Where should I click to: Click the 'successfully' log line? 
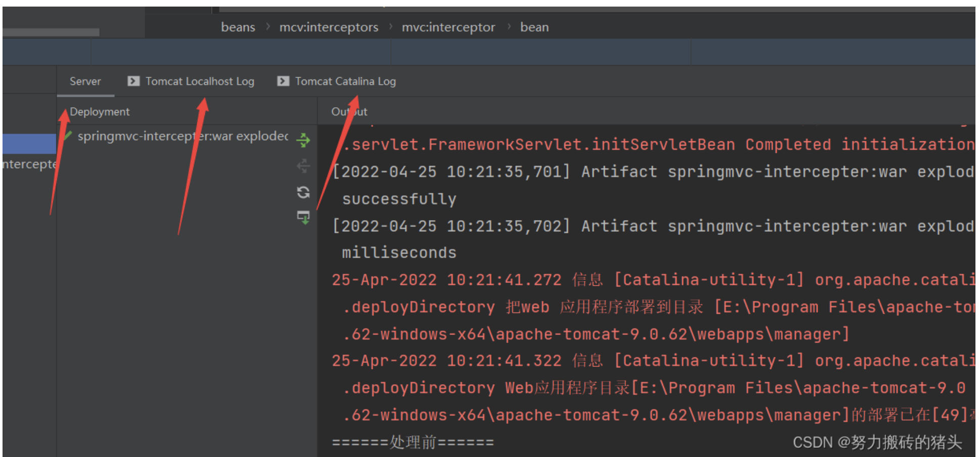(x=399, y=199)
